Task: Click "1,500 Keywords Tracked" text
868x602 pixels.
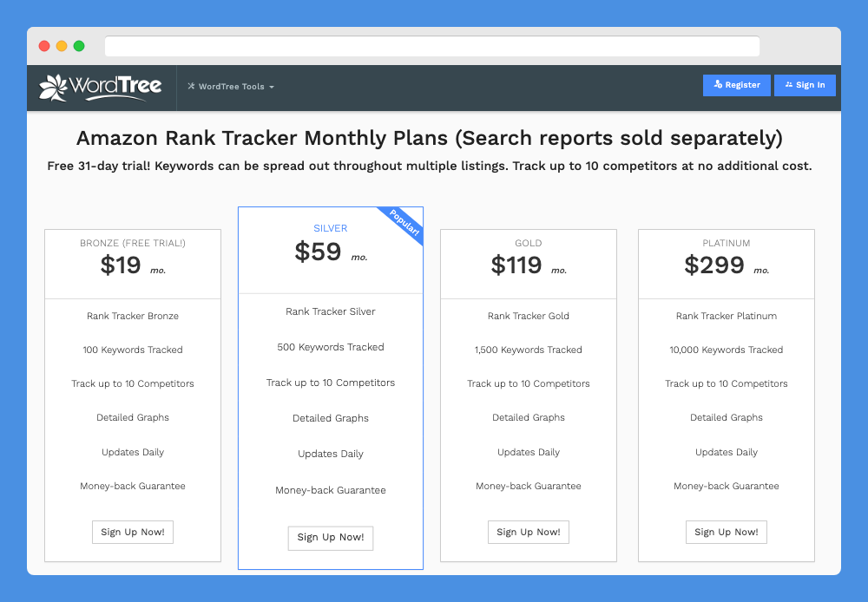Action: tap(528, 350)
